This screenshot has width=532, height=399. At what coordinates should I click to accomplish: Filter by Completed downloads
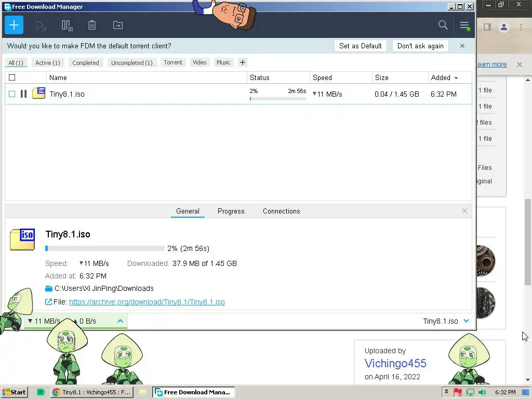click(x=86, y=63)
